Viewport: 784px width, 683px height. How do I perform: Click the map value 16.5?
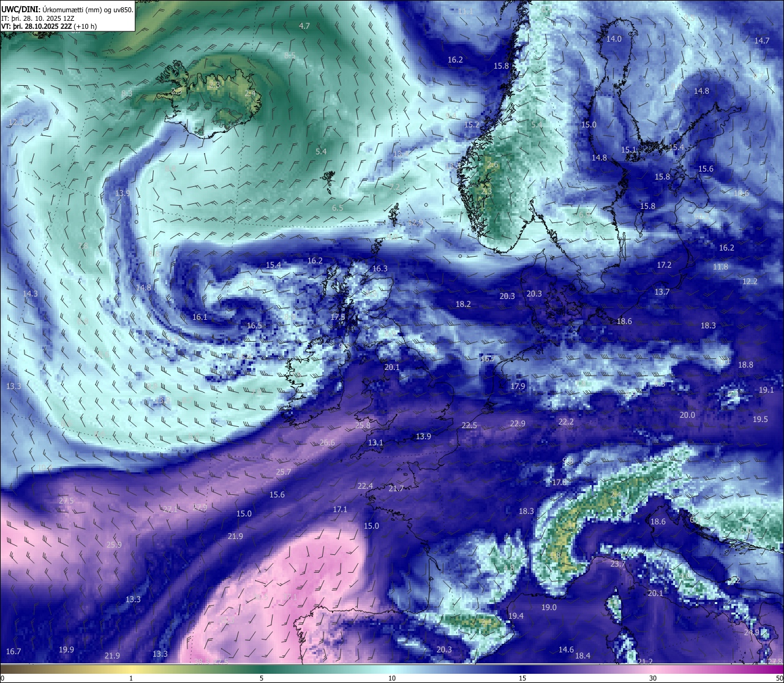point(254,325)
